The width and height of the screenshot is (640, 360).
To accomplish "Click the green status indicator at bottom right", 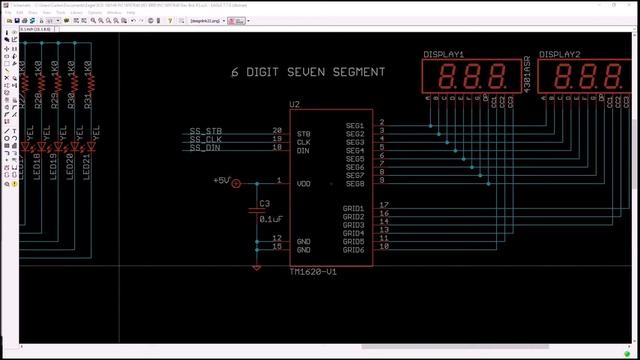I will 627,353.
